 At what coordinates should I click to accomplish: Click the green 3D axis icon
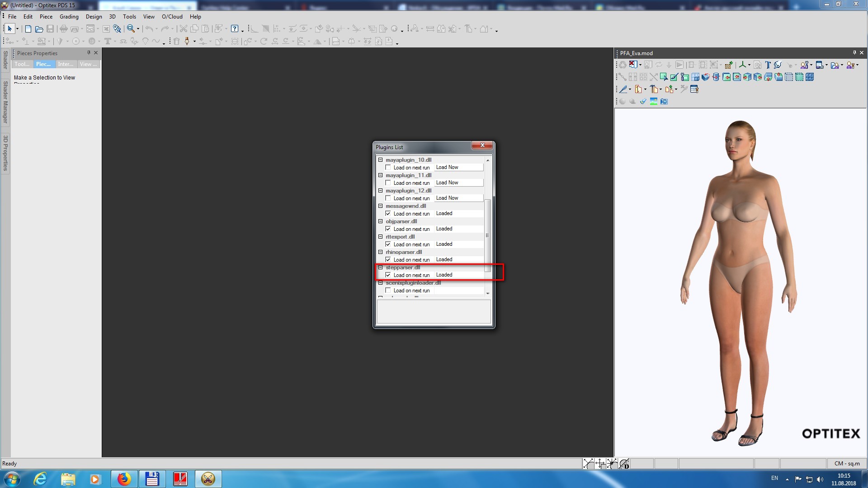coord(742,65)
